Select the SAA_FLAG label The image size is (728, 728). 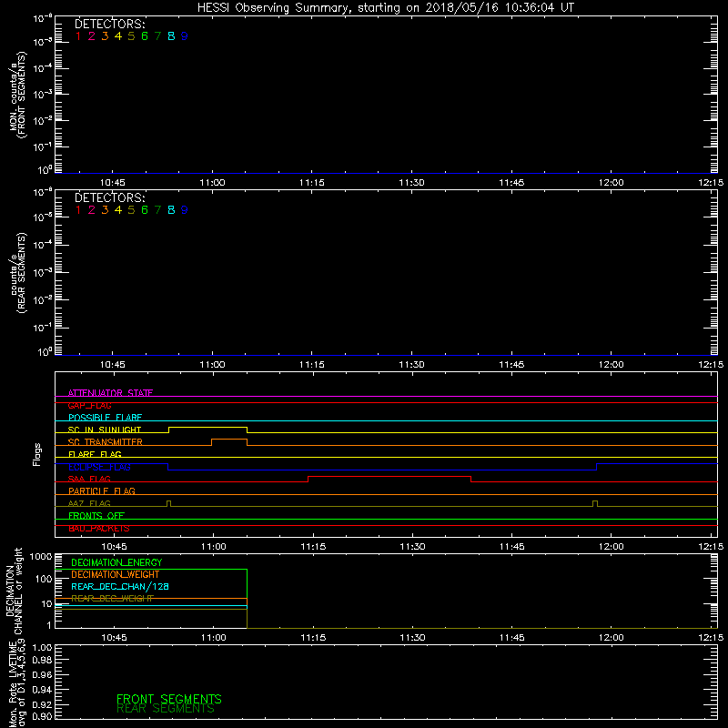coord(89,479)
